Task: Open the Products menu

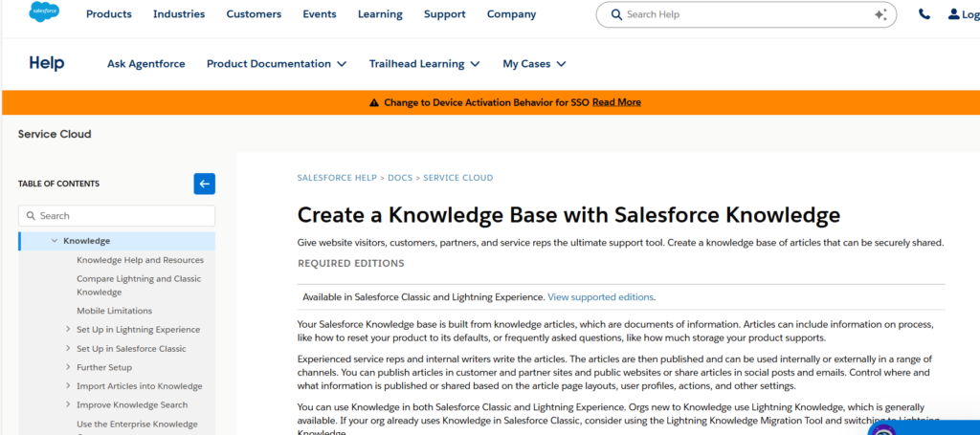Action: pos(109,14)
